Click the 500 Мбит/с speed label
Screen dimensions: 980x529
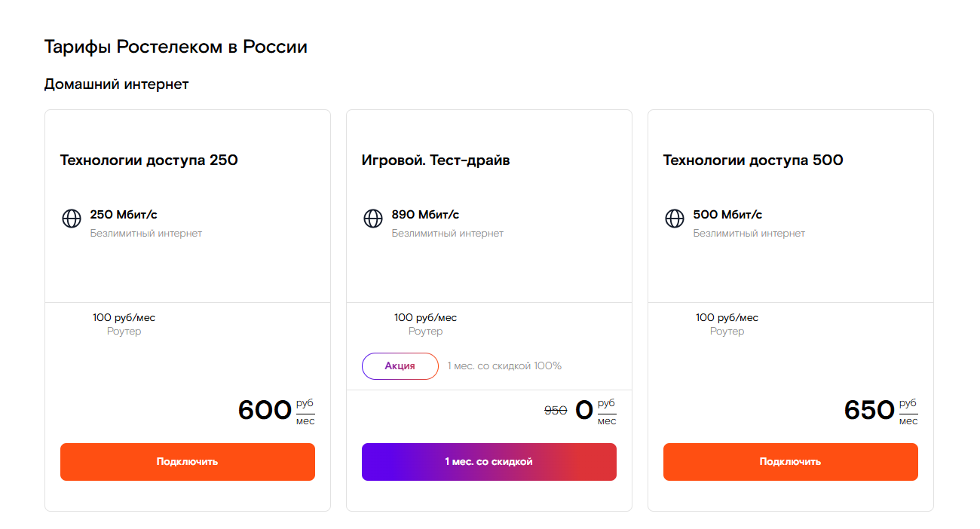(x=727, y=215)
